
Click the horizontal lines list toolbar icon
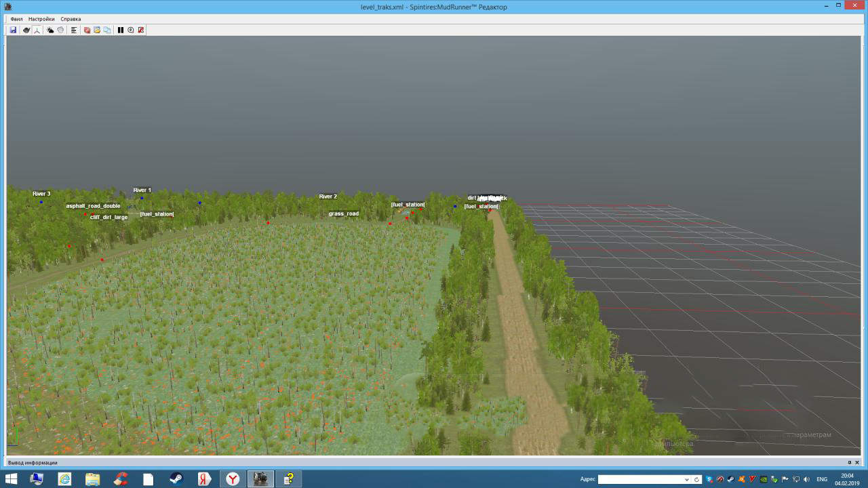74,30
